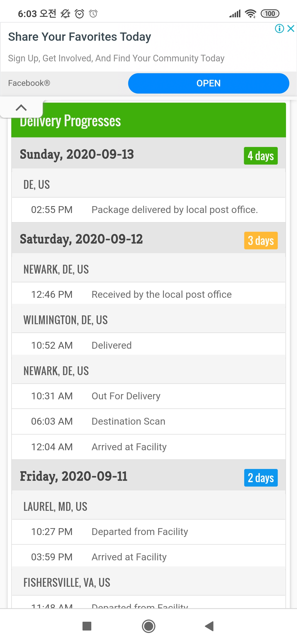
Task: Select the Sunday, 2020-09-13 date header
Action: 77,154
